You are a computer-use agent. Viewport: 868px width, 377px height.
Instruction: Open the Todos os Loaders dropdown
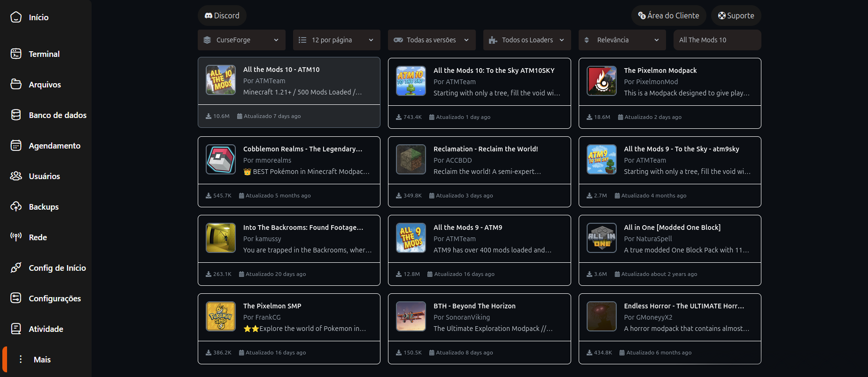[527, 40]
